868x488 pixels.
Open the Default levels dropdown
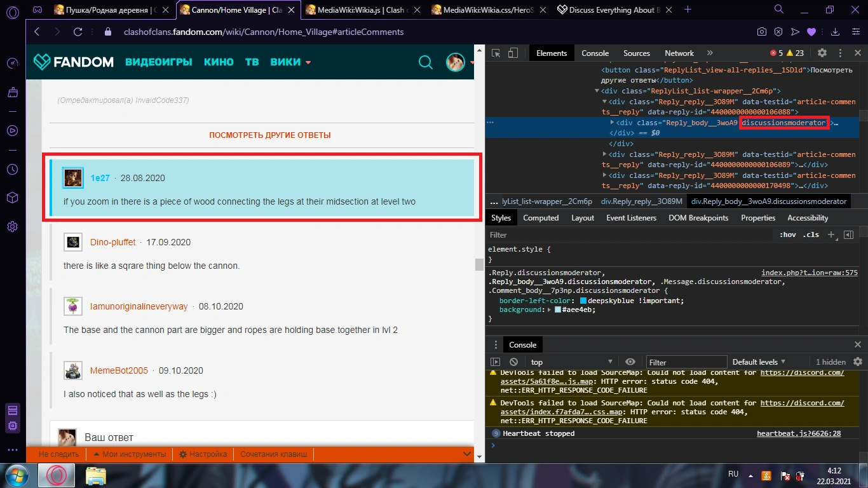click(x=759, y=362)
